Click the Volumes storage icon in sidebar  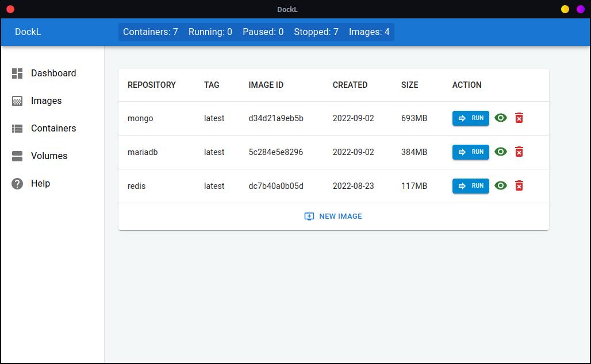[x=17, y=156]
